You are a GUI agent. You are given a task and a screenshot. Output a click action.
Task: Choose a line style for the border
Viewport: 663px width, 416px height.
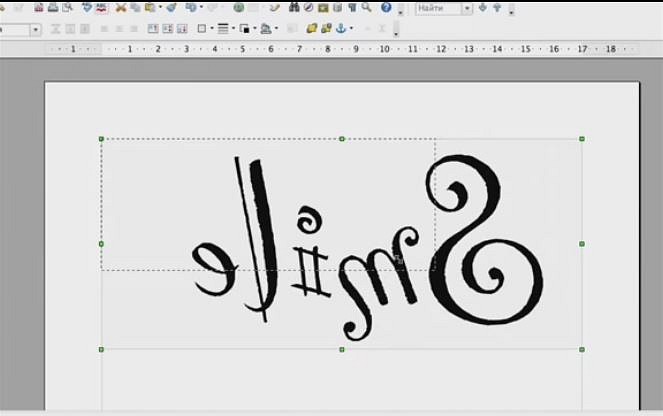coord(223,29)
